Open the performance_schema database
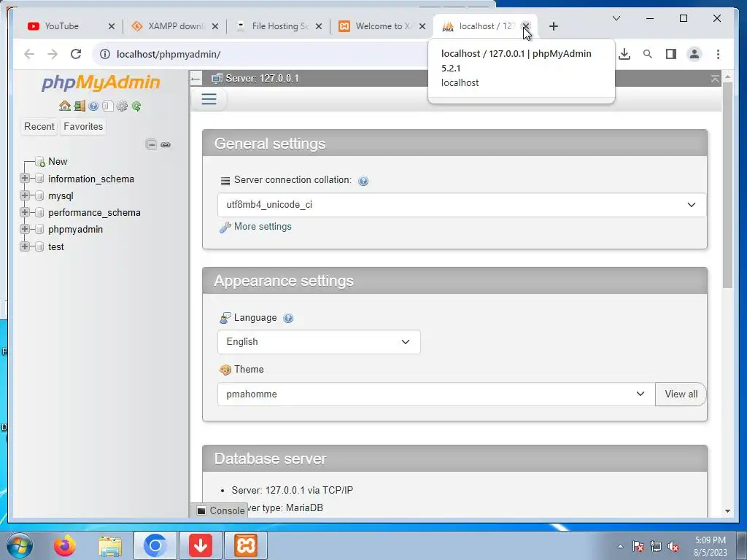The width and height of the screenshot is (747, 560). pos(94,213)
